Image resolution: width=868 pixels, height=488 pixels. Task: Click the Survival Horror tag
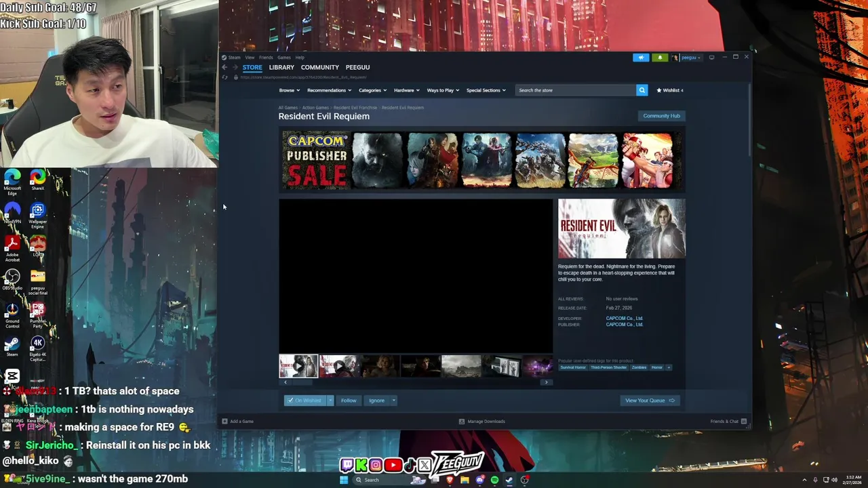(573, 367)
